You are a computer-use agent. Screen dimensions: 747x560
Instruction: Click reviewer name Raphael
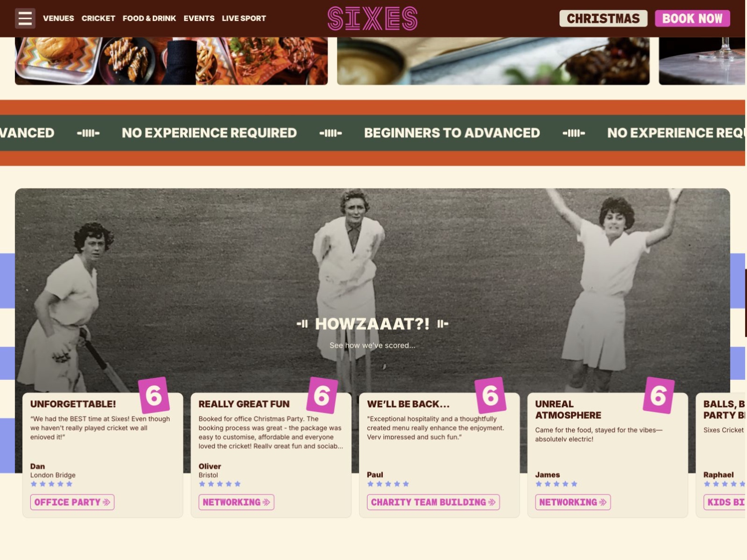pos(719,475)
